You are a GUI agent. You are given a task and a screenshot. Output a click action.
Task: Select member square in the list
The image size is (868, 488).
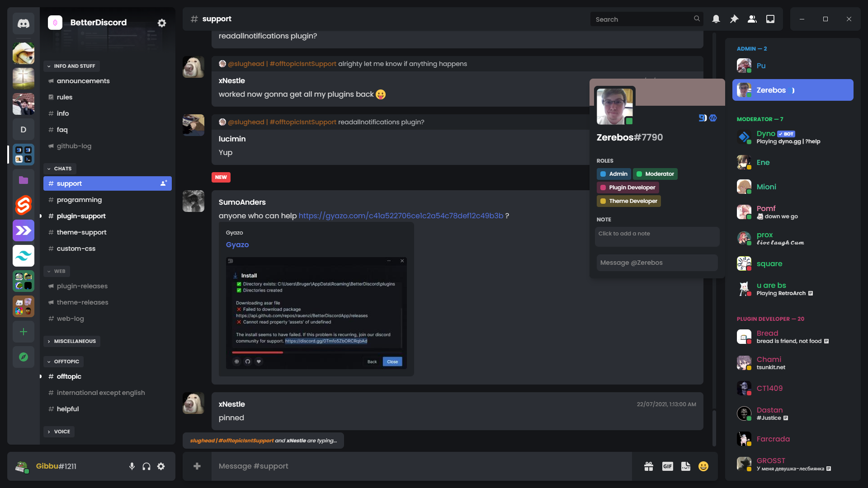[793, 263]
